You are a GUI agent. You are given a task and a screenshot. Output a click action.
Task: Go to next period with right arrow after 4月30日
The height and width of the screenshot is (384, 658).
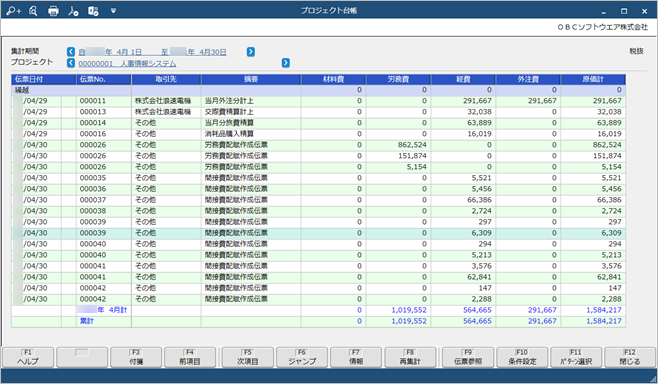pos(251,52)
